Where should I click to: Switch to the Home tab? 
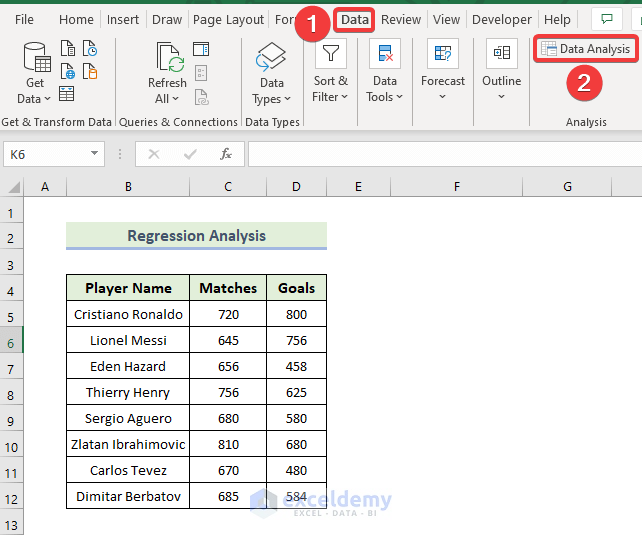(76, 19)
